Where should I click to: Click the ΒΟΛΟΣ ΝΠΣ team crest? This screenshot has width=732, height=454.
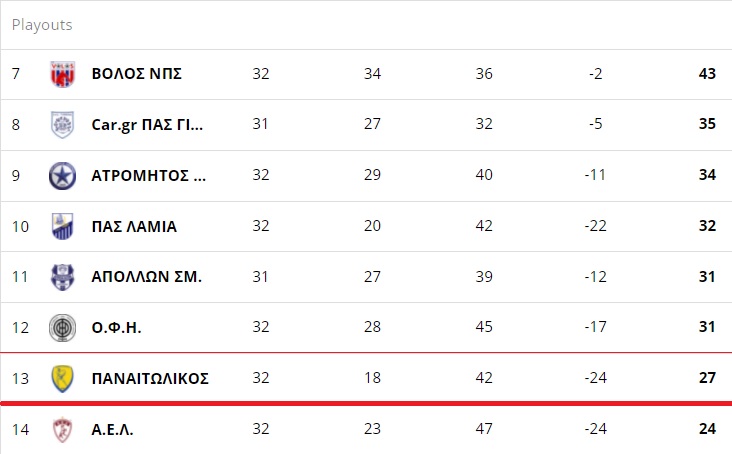click(62, 74)
